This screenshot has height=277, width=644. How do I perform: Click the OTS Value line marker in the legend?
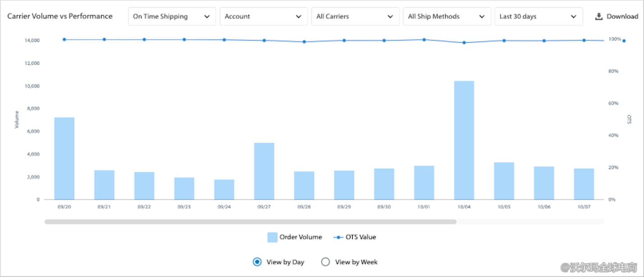(x=337, y=237)
